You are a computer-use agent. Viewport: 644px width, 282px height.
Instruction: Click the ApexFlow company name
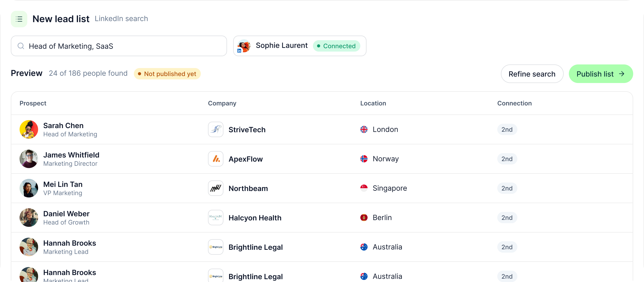[x=246, y=159]
